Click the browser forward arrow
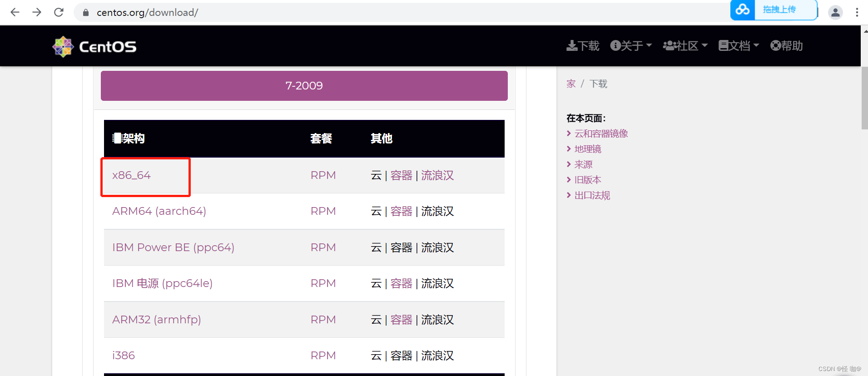The width and height of the screenshot is (868, 376). pos(37,12)
